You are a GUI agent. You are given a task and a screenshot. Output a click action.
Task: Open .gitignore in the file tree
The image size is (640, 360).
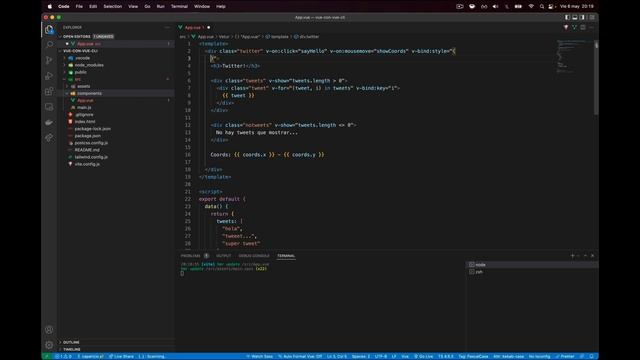(x=84, y=115)
